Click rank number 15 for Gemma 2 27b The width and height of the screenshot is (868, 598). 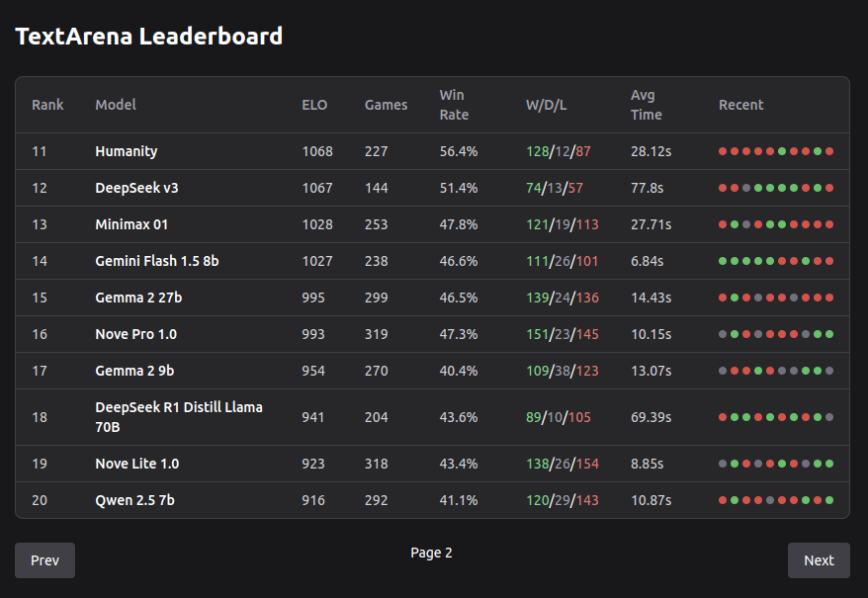click(40, 298)
